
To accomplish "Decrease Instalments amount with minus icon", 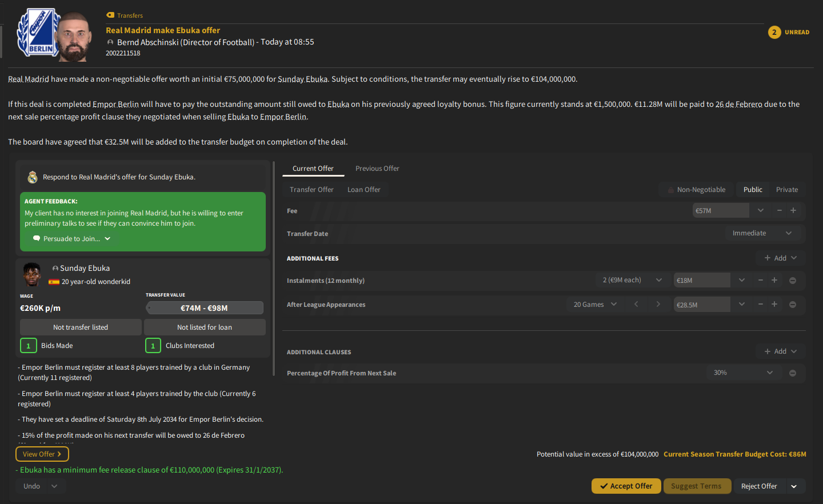I will click(x=761, y=280).
